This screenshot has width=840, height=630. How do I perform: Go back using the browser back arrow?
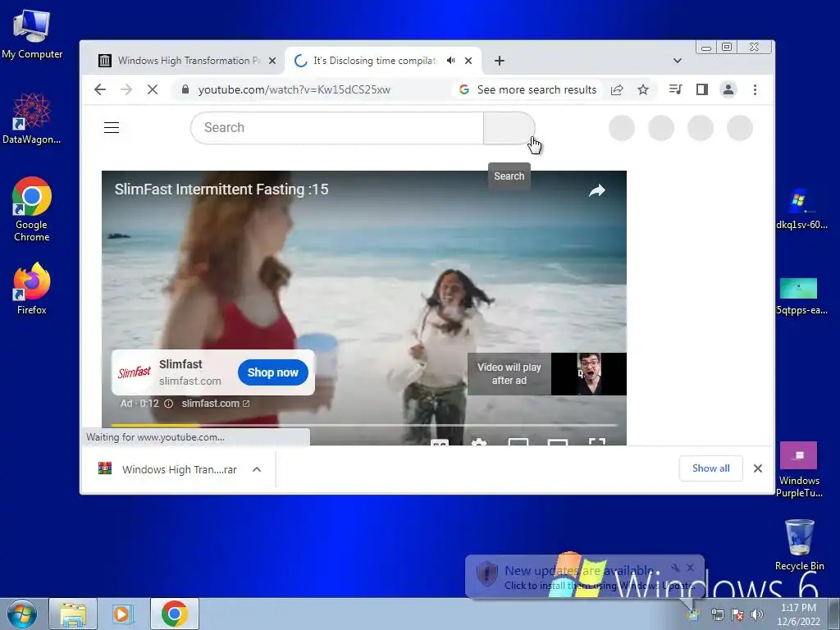click(x=100, y=89)
